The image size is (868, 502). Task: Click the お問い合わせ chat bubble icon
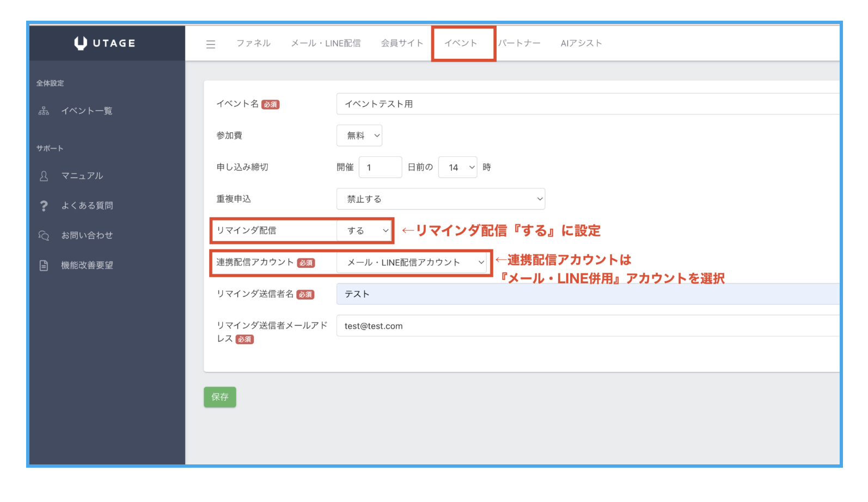(x=44, y=235)
